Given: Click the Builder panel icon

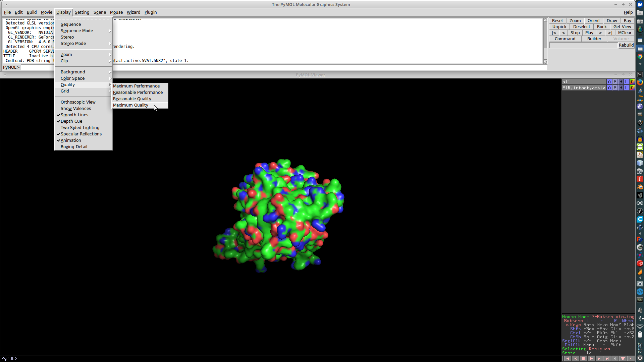Looking at the screenshot, I should [x=594, y=39].
